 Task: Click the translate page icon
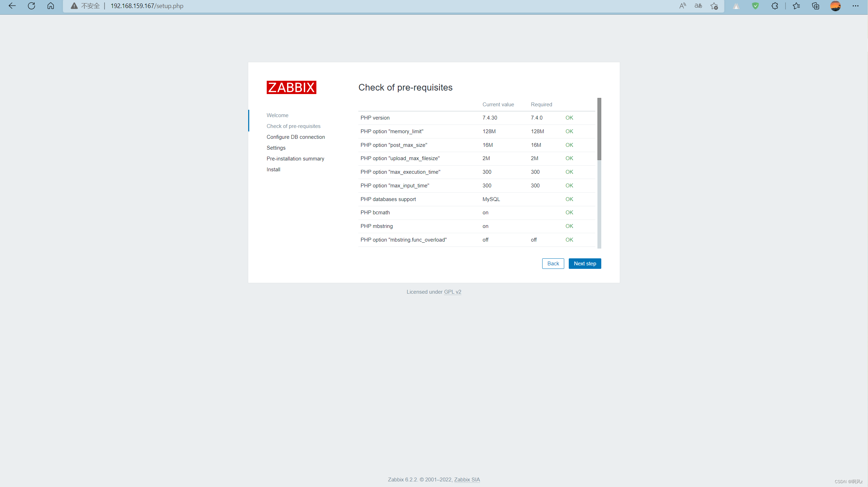coord(698,6)
